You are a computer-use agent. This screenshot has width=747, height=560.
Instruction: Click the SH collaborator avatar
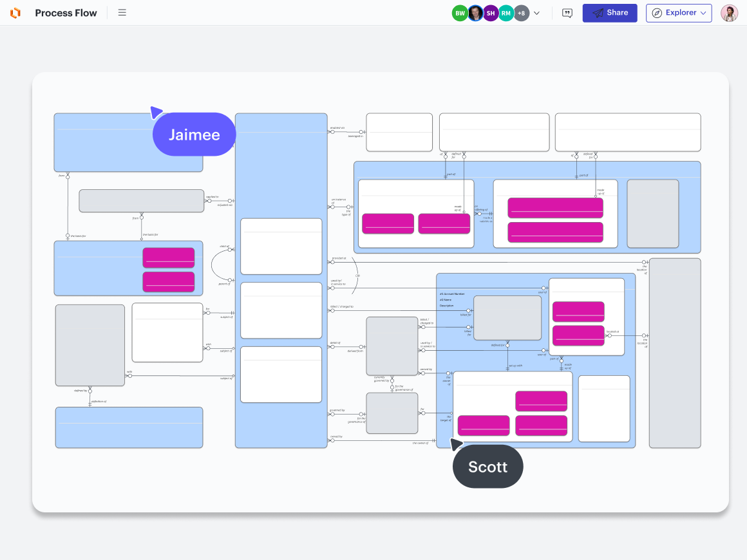(491, 13)
